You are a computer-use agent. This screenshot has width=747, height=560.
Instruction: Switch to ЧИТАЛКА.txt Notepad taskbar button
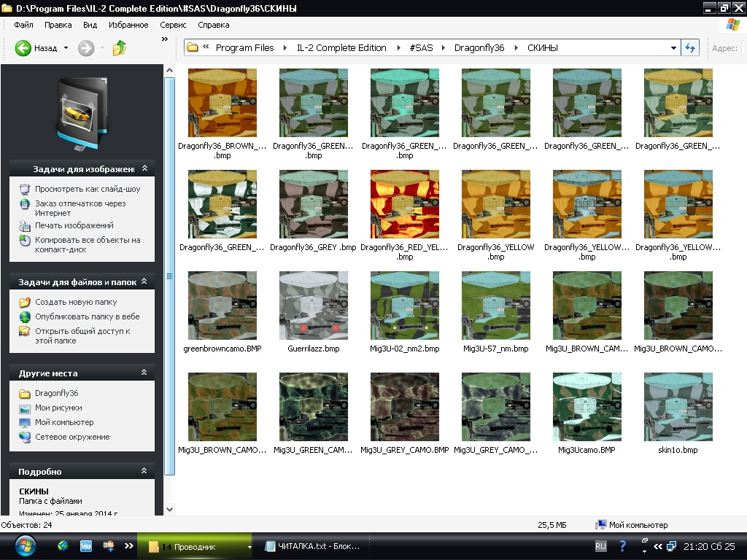tap(312, 546)
